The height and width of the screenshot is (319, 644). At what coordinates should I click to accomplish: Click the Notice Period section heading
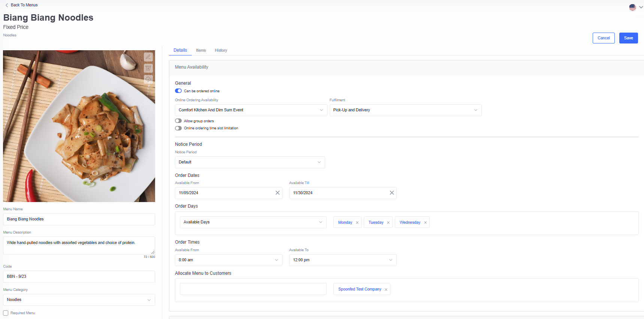point(188,144)
